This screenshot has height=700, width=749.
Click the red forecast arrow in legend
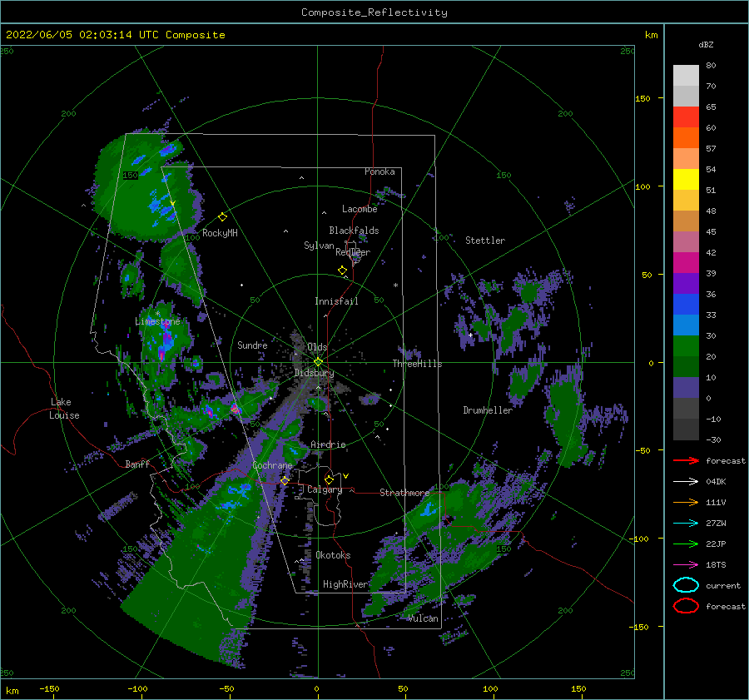click(686, 460)
